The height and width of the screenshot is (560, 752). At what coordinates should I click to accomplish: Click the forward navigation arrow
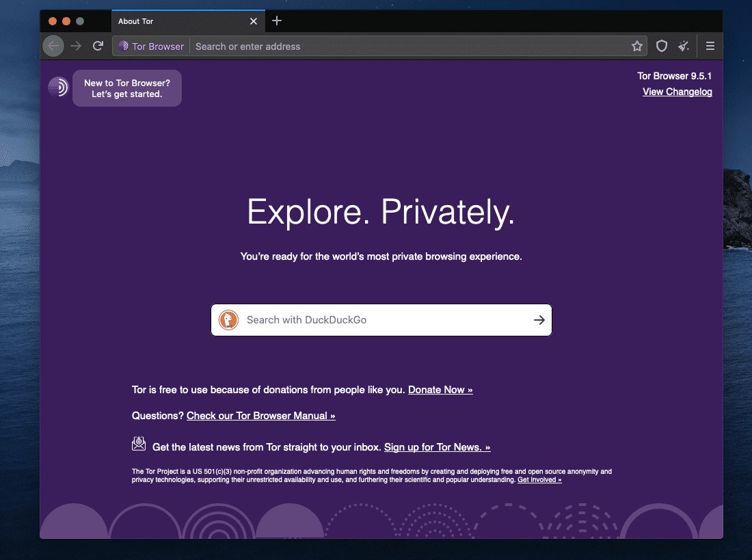point(76,46)
